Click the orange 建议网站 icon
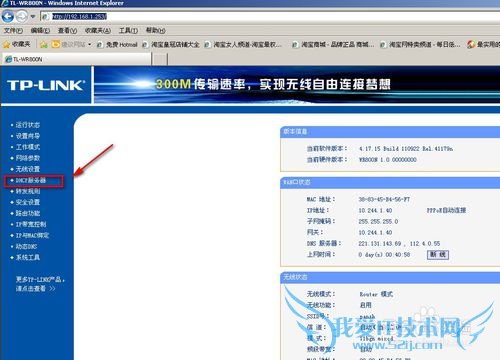Screen dimensions: 500x360 [x=56, y=44]
